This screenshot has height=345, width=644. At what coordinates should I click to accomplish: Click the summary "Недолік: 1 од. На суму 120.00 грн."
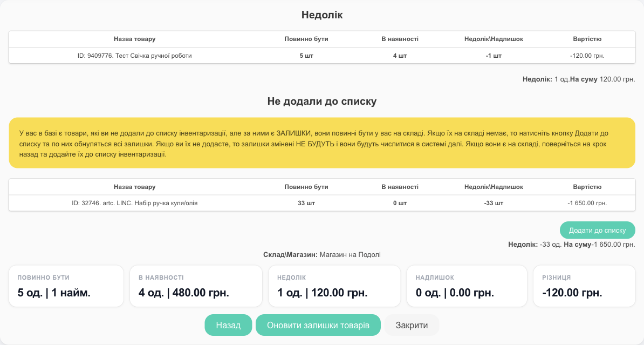pyautogui.click(x=579, y=79)
